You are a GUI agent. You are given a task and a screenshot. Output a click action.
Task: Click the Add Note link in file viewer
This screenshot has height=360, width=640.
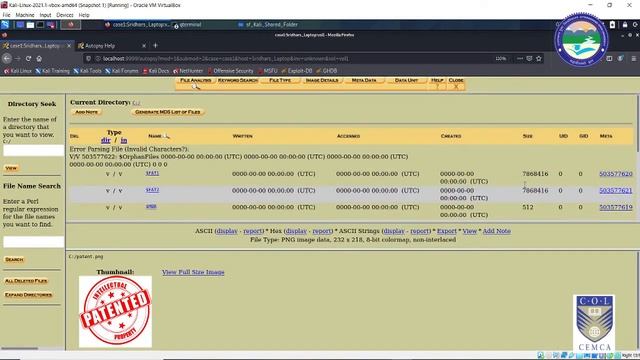click(496, 231)
